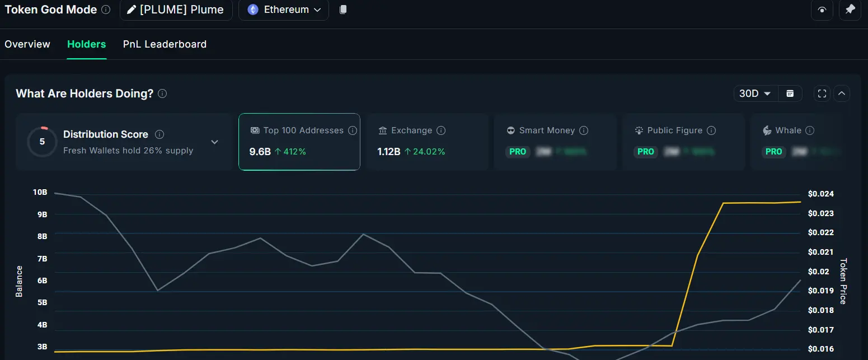
Task: Click the Fresh Wallets hold 26% supply text
Action: [128, 150]
